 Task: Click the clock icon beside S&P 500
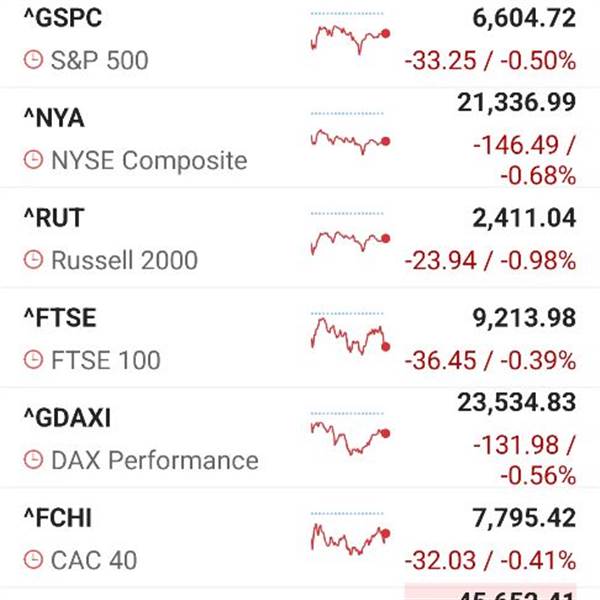click(33, 61)
